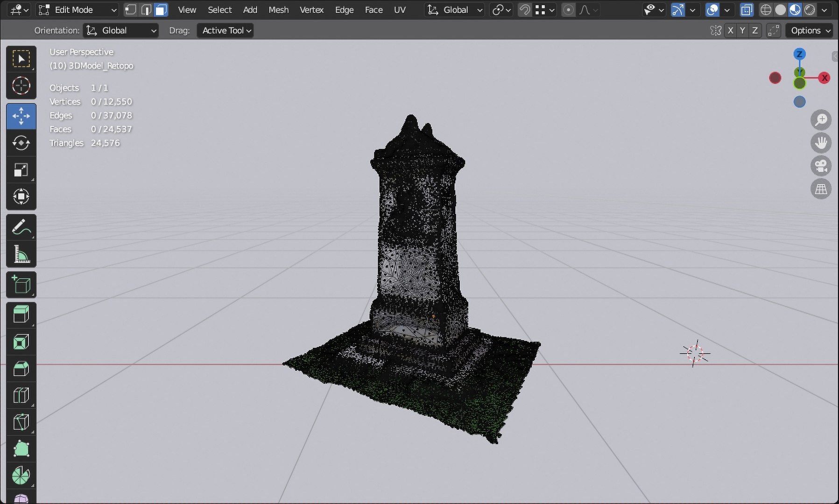
Task: Click the zoom view magnifier button
Action: pyautogui.click(x=821, y=120)
